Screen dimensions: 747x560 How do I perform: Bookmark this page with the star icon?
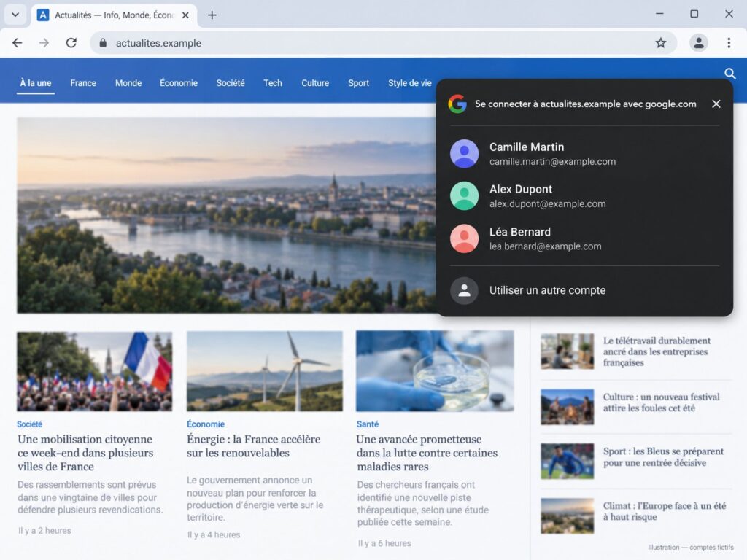click(x=660, y=43)
